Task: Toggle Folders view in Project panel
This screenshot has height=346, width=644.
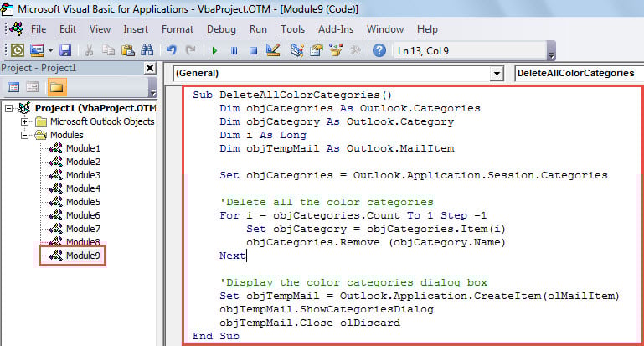Action: point(57,87)
